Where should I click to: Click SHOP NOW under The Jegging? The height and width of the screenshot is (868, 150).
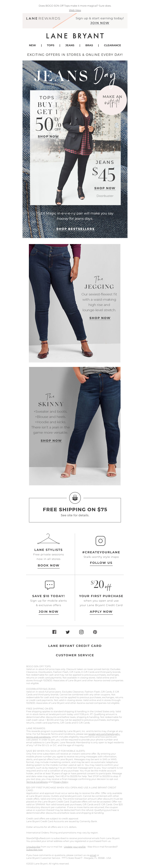tap(100, 318)
